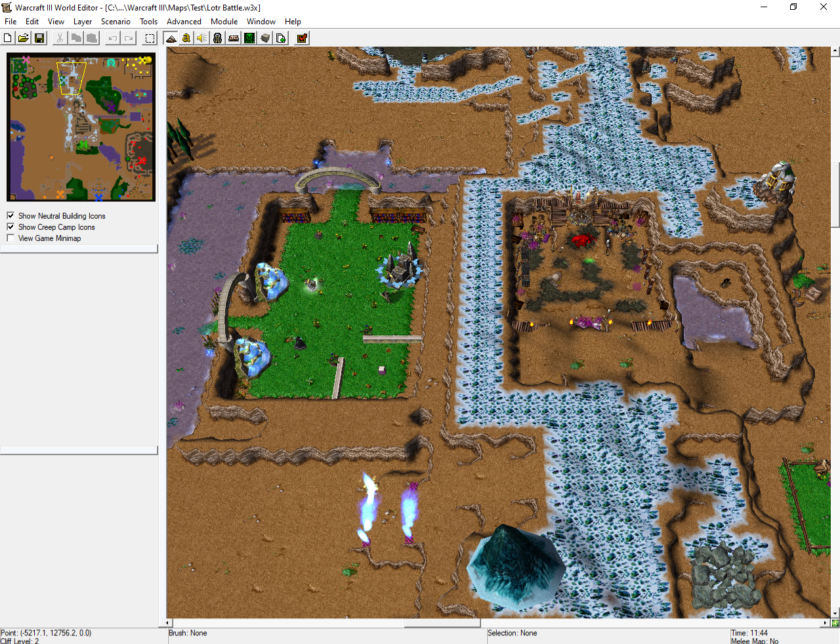Click the green corner icon beside scrollbars
Viewport: 840px width, 644px height.
[x=835, y=623]
